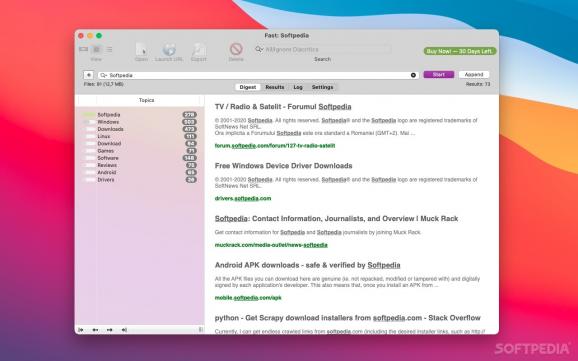Click into the Softpedia query field
This screenshot has height=361, width=578.
point(258,75)
